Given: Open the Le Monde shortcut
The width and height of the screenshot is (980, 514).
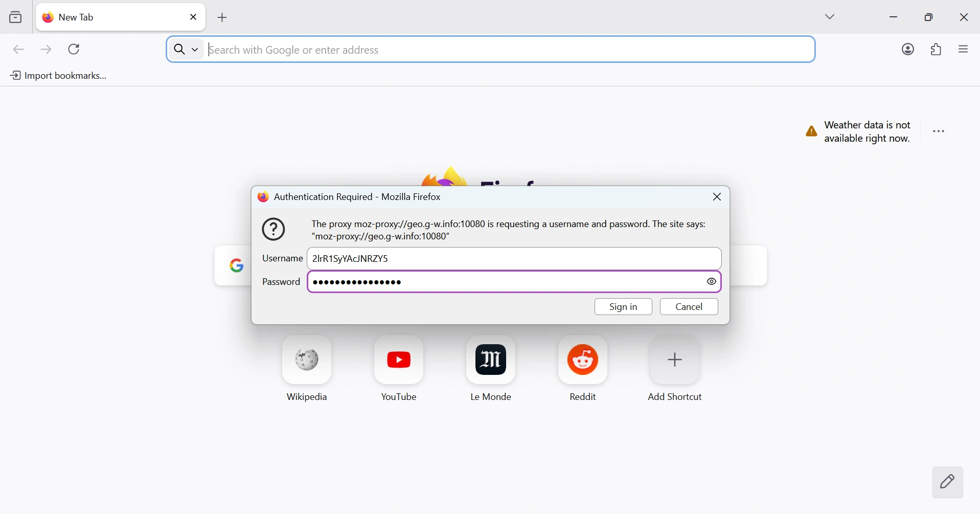Looking at the screenshot, I should click(x=491, y=360).
